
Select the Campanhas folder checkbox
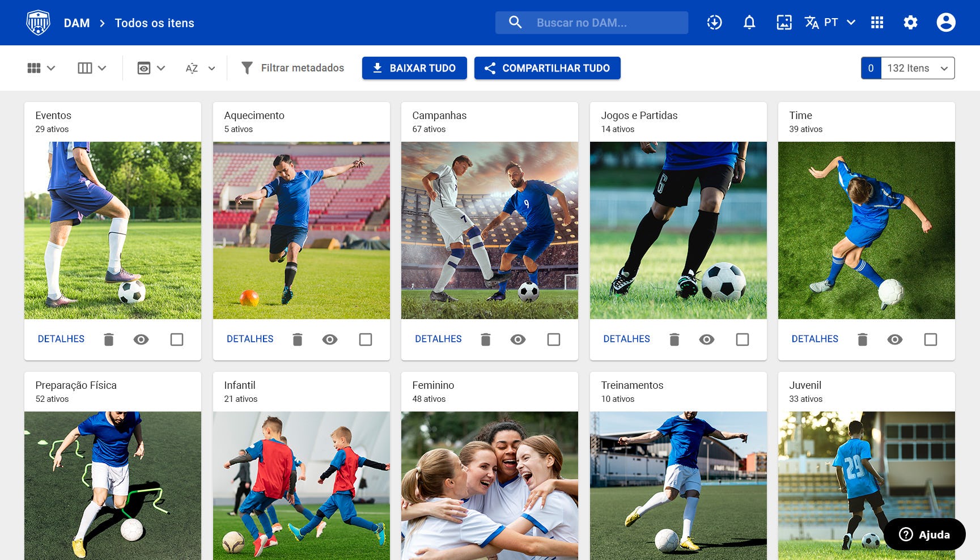(x=554, y=340)
